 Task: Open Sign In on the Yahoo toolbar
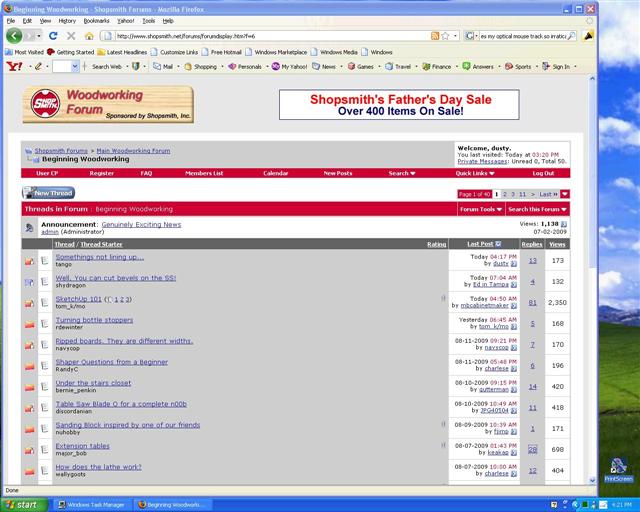click(556, 66)
